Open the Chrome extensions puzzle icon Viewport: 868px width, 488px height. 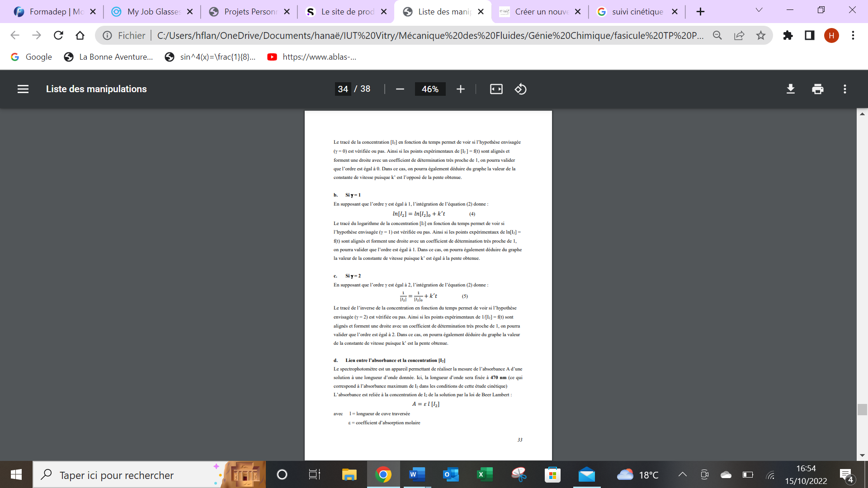(x=788, y=35)
